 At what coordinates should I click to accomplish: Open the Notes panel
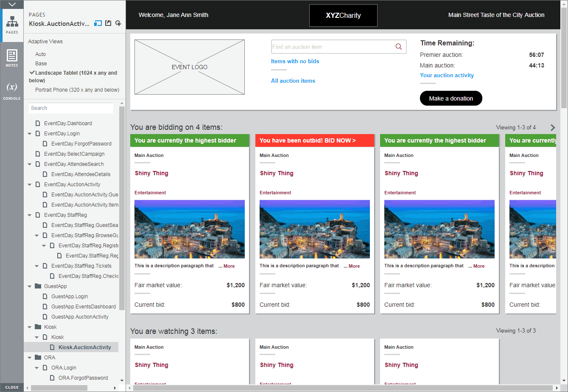[x=12, y=58]
